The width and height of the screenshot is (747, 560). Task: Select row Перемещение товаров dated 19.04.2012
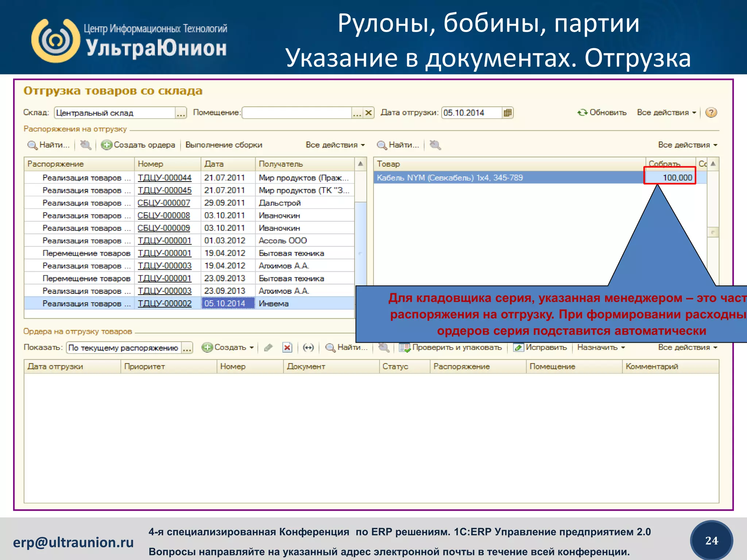point(189,253)
